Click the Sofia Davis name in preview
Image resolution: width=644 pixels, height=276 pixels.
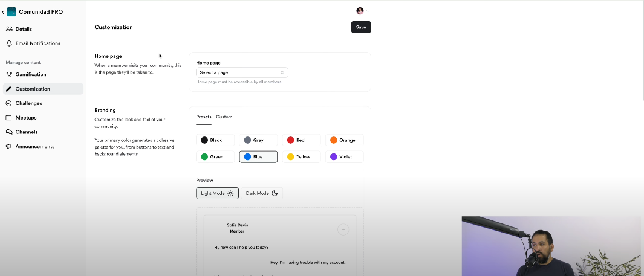click(x=238, y=225)
